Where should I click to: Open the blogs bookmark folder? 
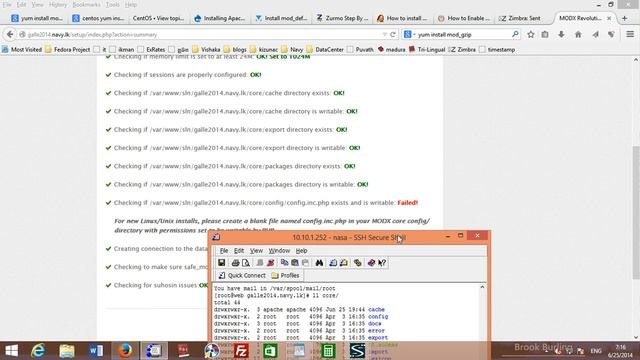235,49
